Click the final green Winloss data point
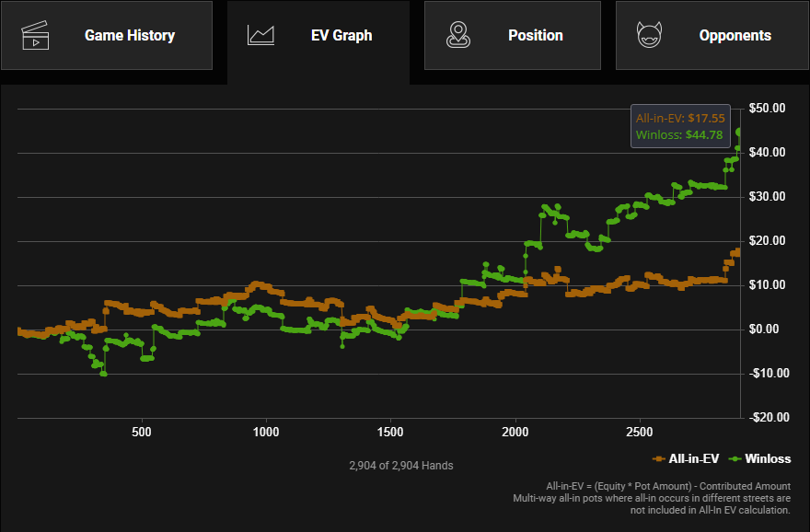The height and width of the screenshot is (532, 810). (739, 132)
